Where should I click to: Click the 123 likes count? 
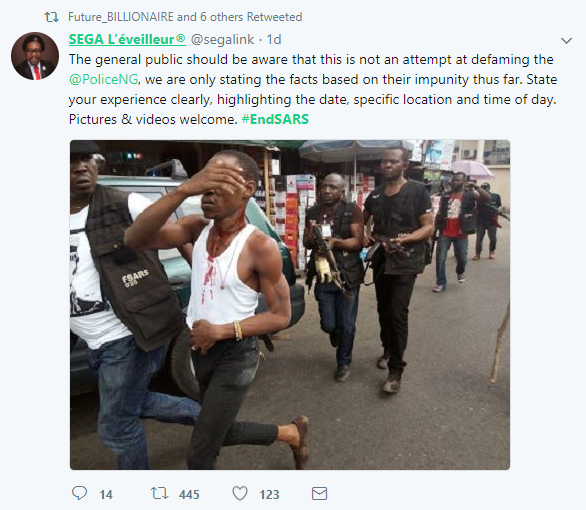269,494
